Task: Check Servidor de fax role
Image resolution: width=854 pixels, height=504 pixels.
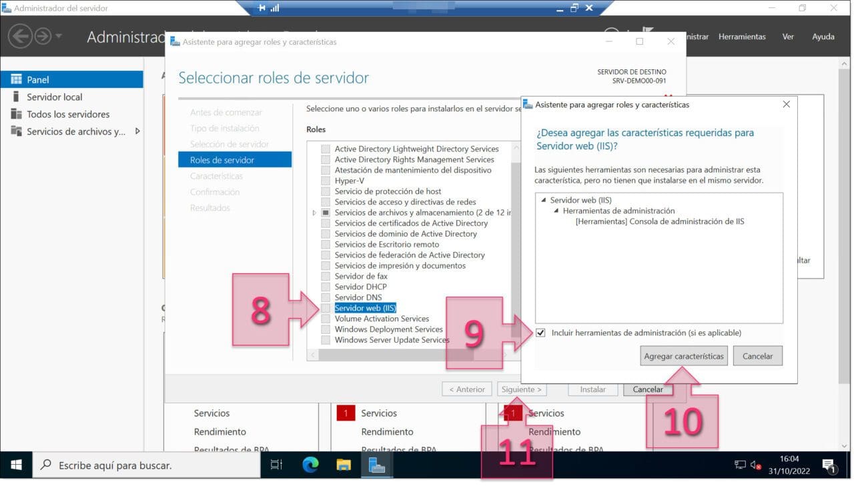Action: click(326, 276)
